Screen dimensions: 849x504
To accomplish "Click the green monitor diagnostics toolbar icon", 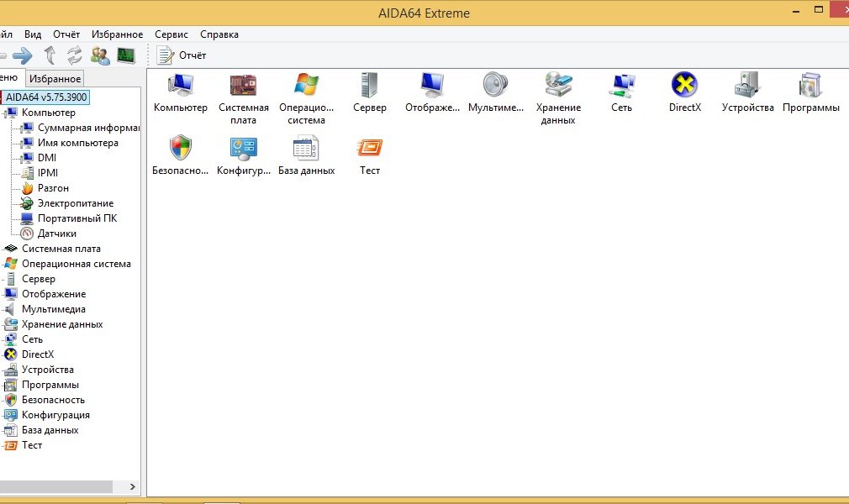I will coord(125,55).
